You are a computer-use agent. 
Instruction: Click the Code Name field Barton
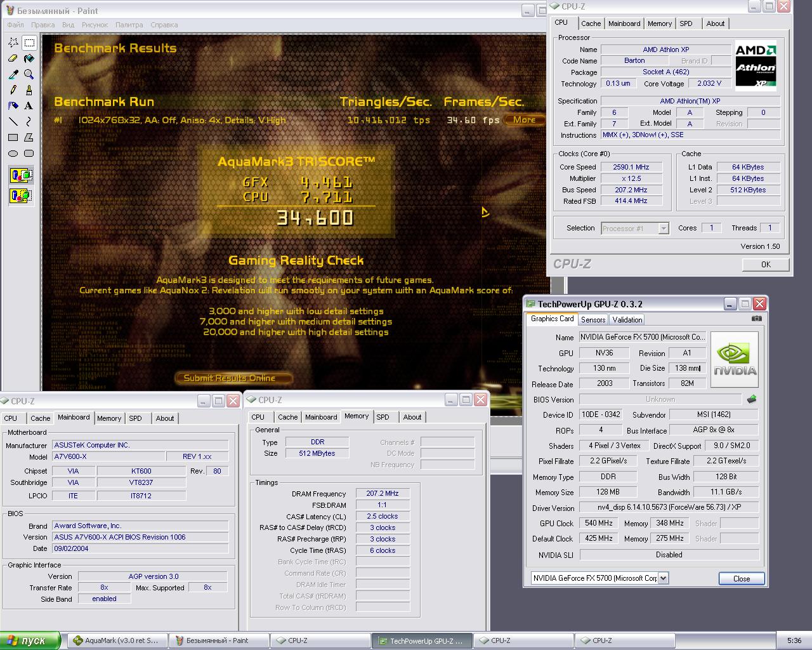pyautogui.click(x=634, y=60)
